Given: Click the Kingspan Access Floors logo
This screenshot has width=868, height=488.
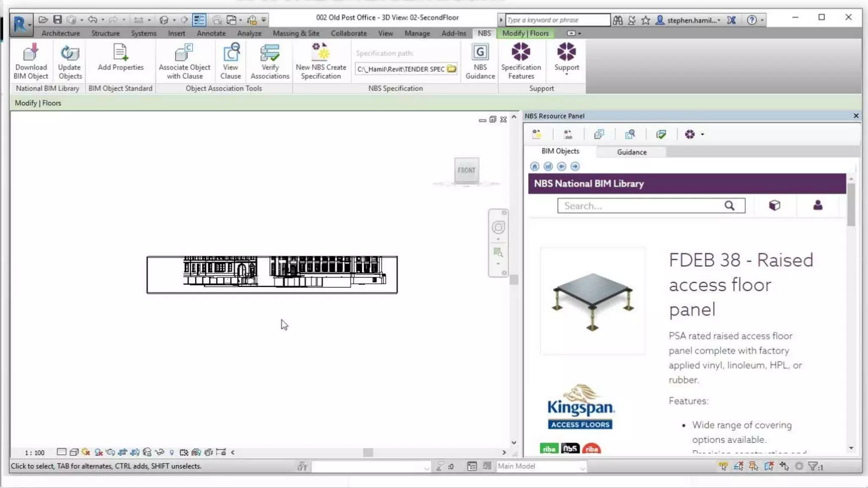Looking at the screenshot, I should click(580, 408).
